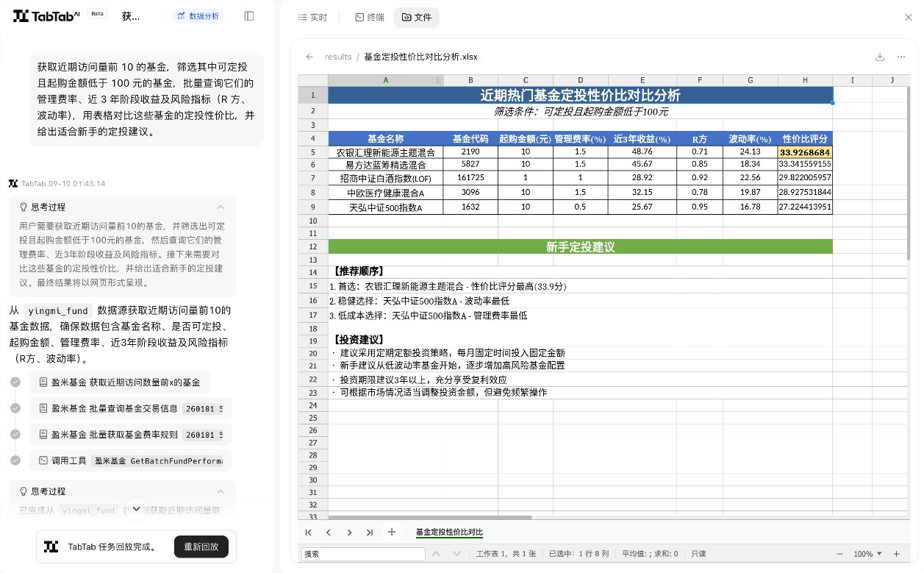The width and height of the screenshot is (924, 573).
Task: Open the results breadcrumb link
Action: coord(338,57)
